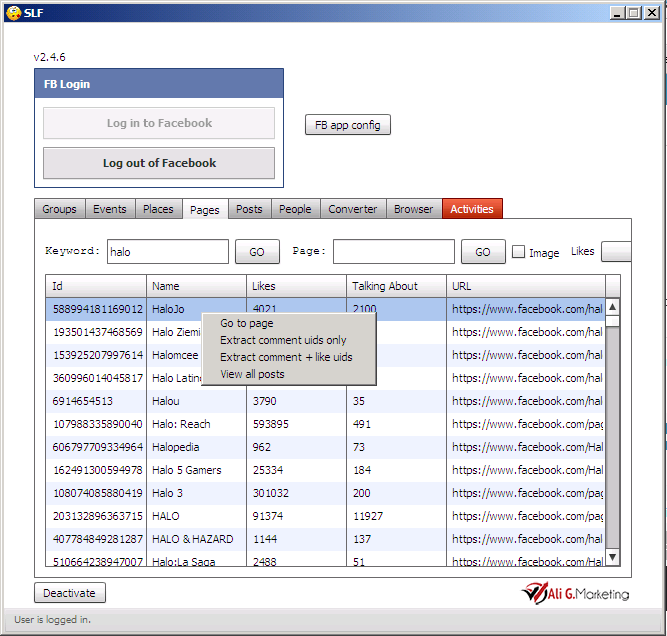Sort by Talking About column header

396,286
